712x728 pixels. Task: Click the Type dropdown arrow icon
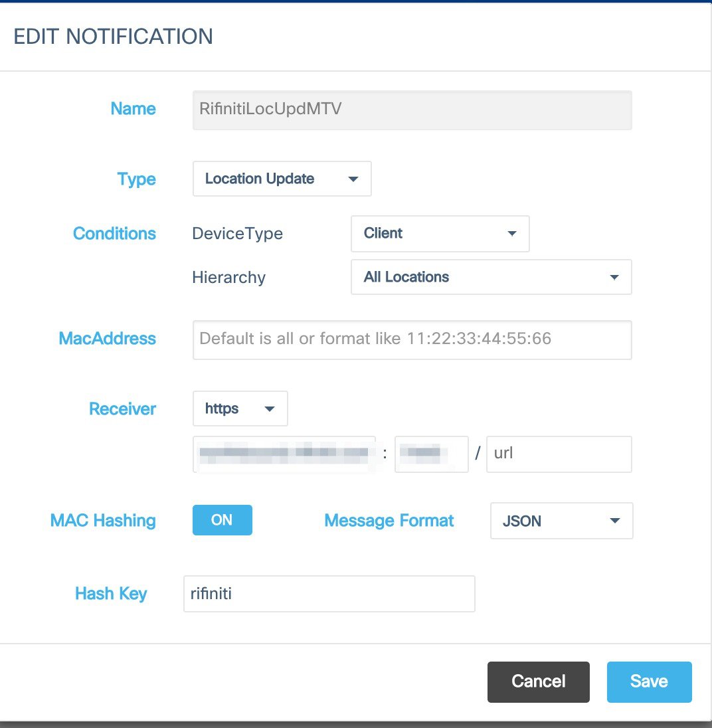point(353,179)
